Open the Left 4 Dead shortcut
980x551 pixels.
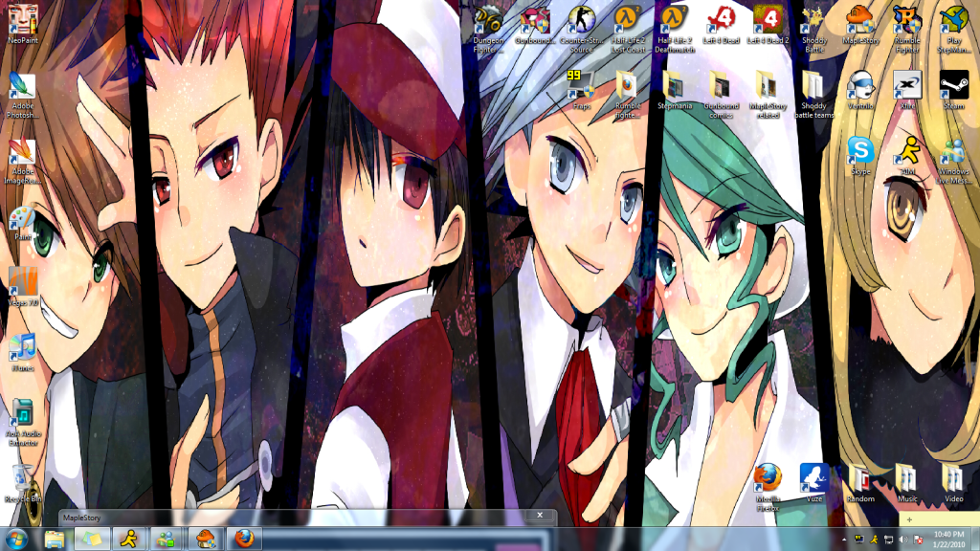tap(721, 25)
